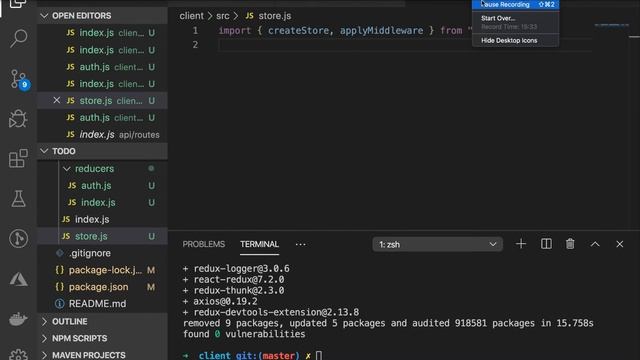
Task: Open the Explorer files icon
Action: click(18, 4)
